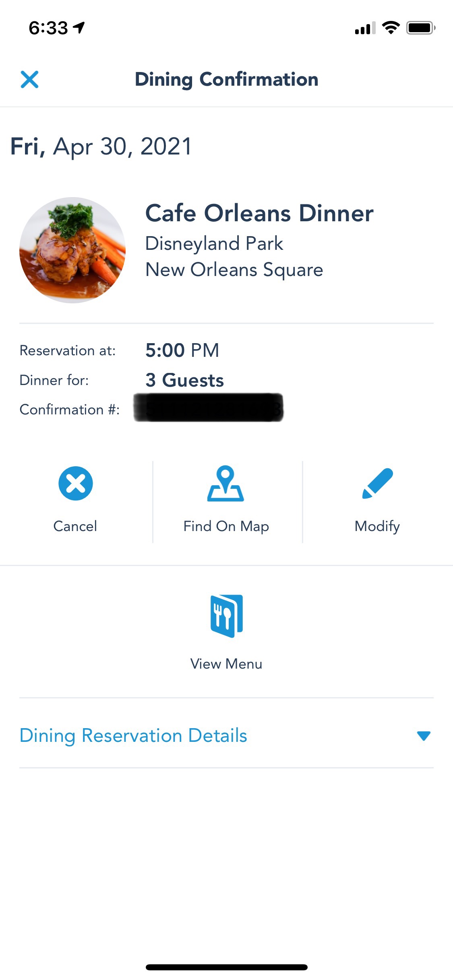Tap the blacked-out confirmation number
This screenshot has width=453, height=980.
tap(209, 408)
